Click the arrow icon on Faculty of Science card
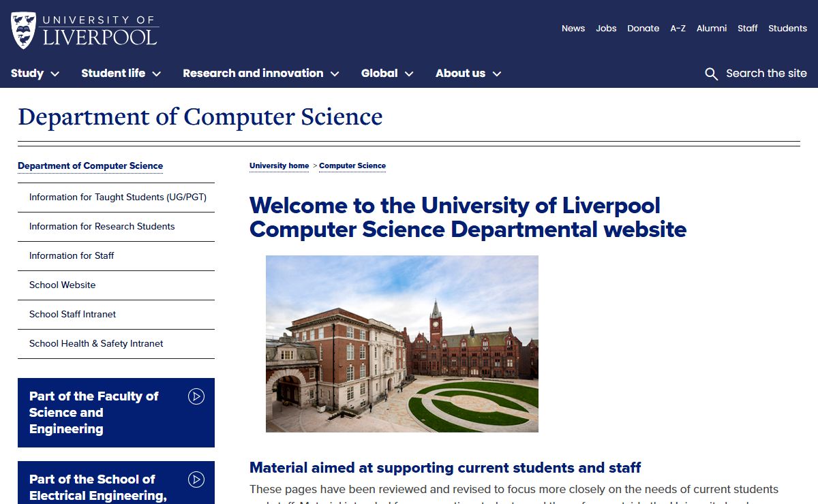This screenshot has width=818, height=504. tap(196, 396)
